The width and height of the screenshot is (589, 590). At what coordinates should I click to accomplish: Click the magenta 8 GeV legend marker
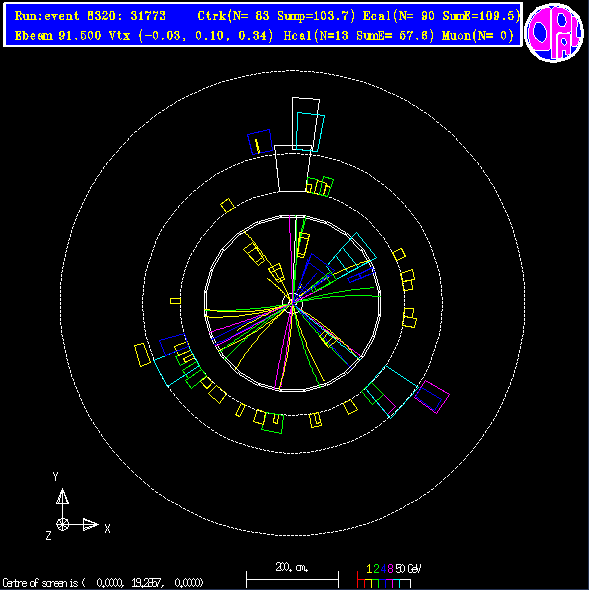point(390,568)
